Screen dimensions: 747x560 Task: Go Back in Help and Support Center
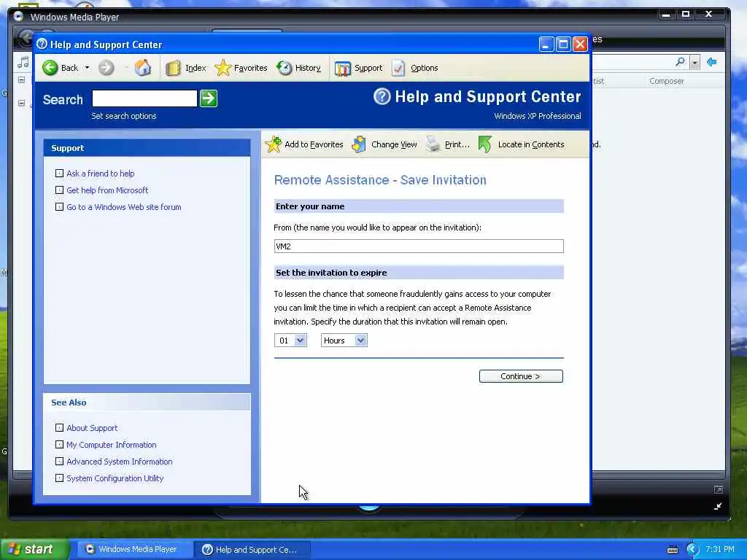[60, 68]
